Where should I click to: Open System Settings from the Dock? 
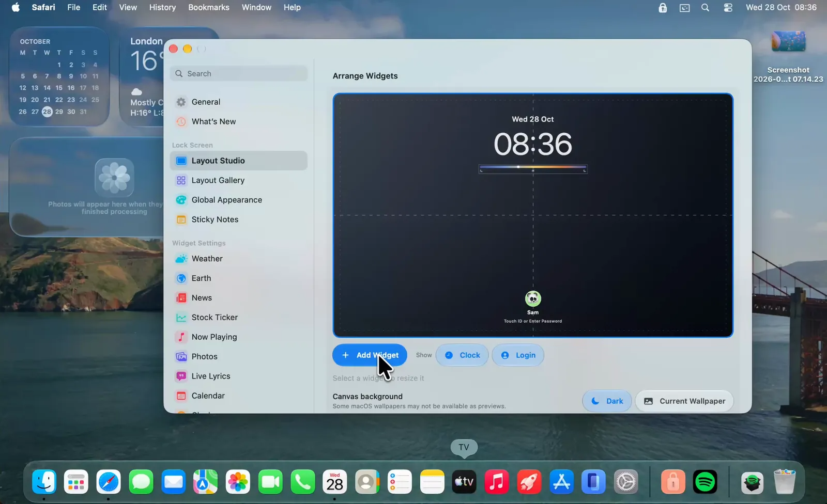pos(626,482)
